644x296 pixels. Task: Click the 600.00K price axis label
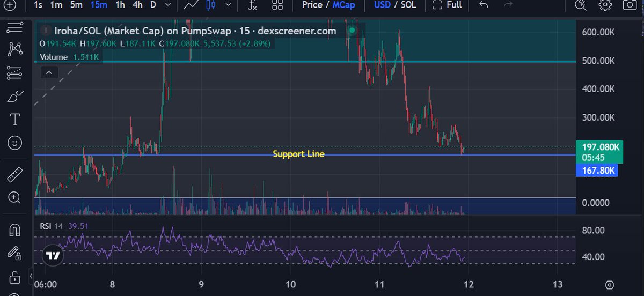pyautogui.click(x=598, y=32)
